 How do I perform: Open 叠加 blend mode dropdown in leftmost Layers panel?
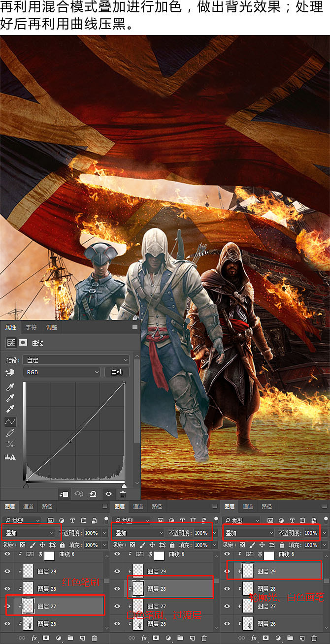[30, 533]
